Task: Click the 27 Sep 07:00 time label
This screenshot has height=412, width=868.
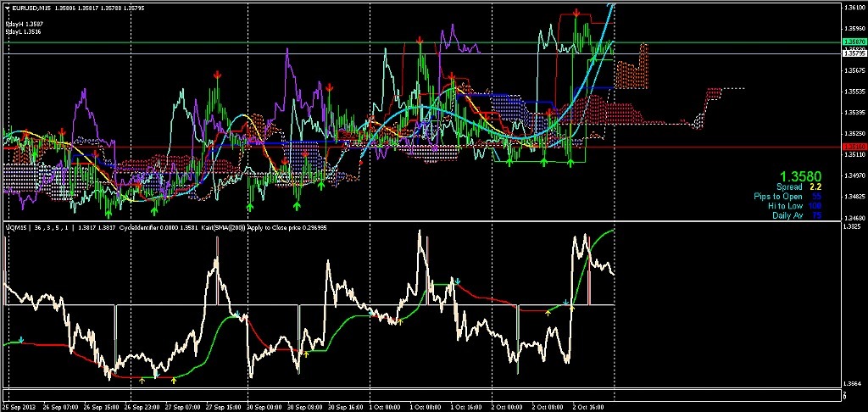Action: (183, 407)
